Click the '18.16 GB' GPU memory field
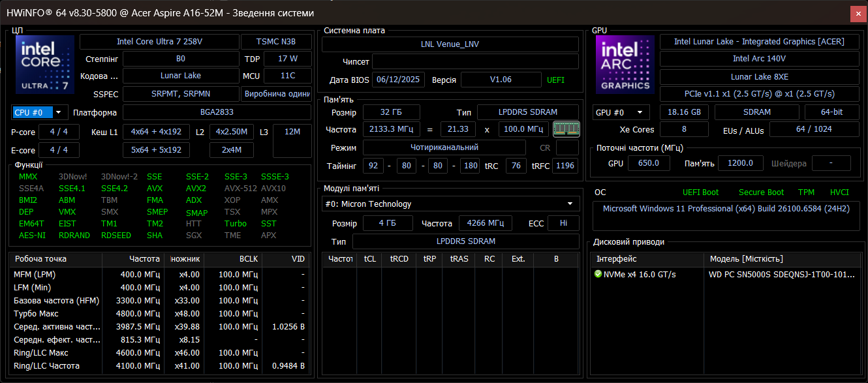868x383 pixels. (x=684, y=112)
